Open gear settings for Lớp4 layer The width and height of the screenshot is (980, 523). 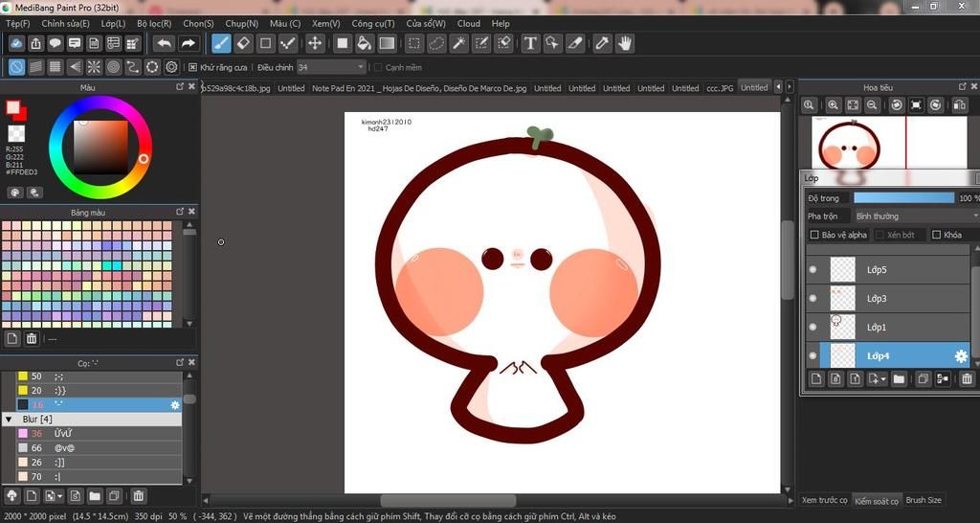tap(961, 356)
